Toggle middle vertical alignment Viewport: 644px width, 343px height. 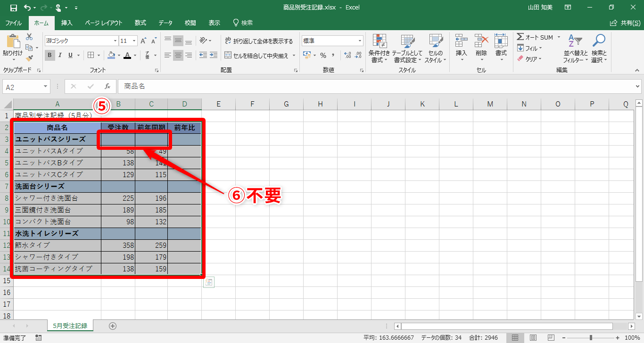178,41
